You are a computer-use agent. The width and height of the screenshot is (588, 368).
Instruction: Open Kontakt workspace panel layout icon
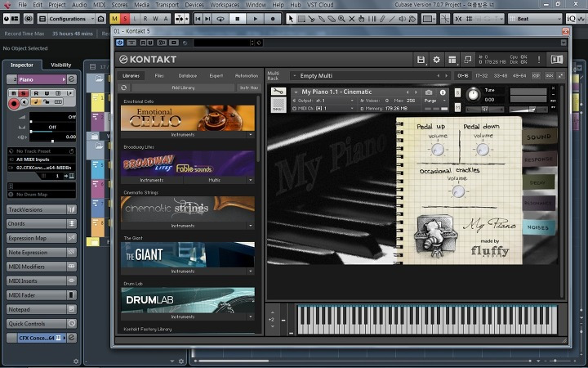pos(452,60)
